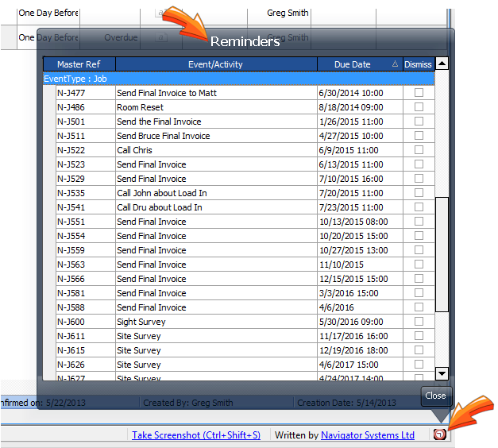This screenshot has height=448, width=498.
Task: Click the Dismiss column header
Action: click(418, 64)
